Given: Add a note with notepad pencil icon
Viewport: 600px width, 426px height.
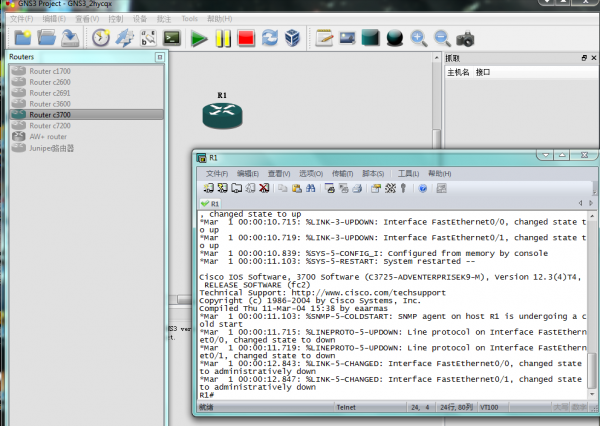Looking at the screenshot, I should click(x=324, y=38).
